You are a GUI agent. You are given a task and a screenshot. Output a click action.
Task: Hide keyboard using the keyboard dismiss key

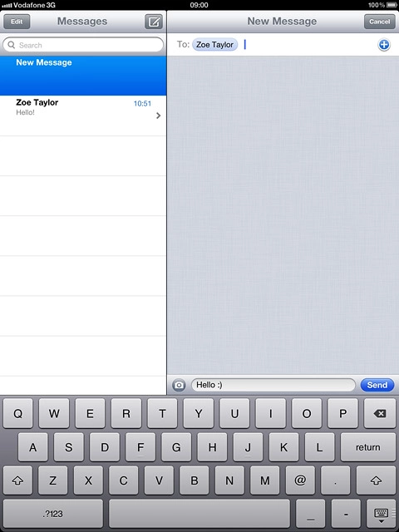pos(381,514)
